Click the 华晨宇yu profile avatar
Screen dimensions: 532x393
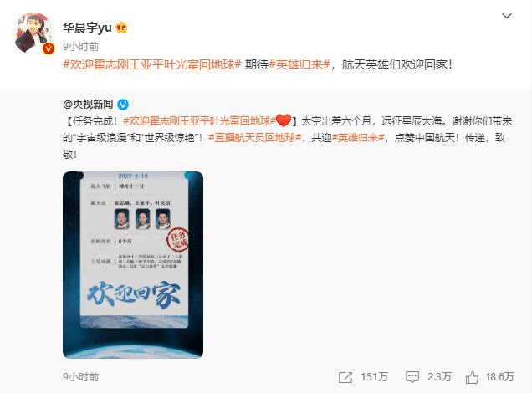[x=33, y=33]
